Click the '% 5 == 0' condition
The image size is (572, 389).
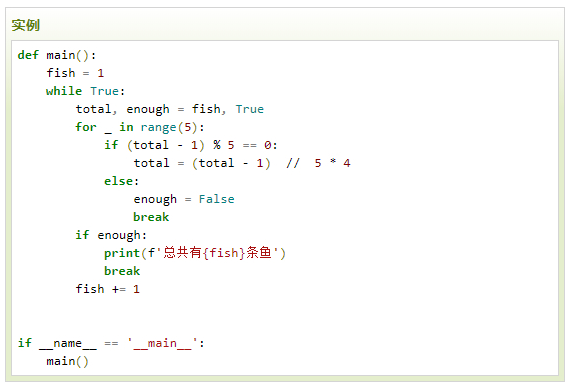[242, 145]
